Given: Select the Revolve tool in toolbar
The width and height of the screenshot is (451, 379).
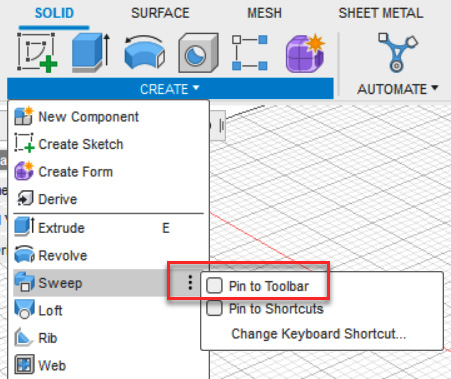Looking at the screenshot, I should pos(144,52).
